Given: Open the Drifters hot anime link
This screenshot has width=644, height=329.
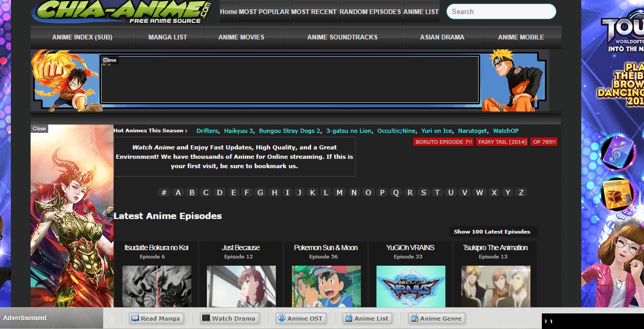Looking at the screenshot, I should coord(207,131).
